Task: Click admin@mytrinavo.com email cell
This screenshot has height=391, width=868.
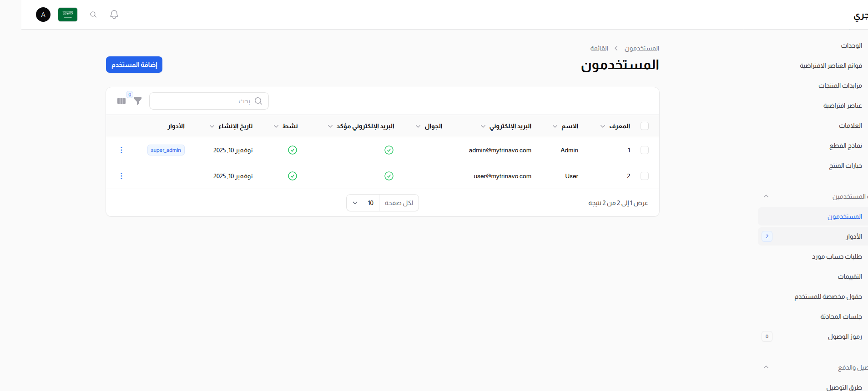Action: tap(500, 150)
